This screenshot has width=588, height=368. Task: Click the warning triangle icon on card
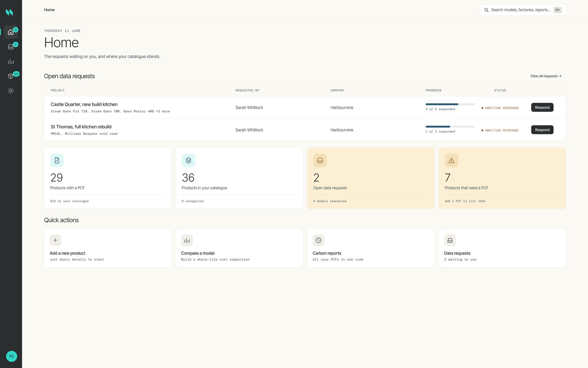pos(451,160)
